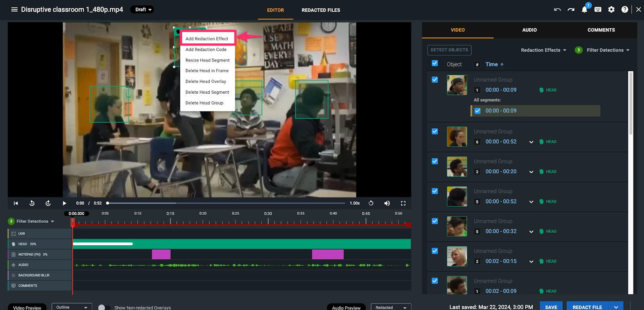
Task: Open the notifications bell
Action: tap(584, 10)
